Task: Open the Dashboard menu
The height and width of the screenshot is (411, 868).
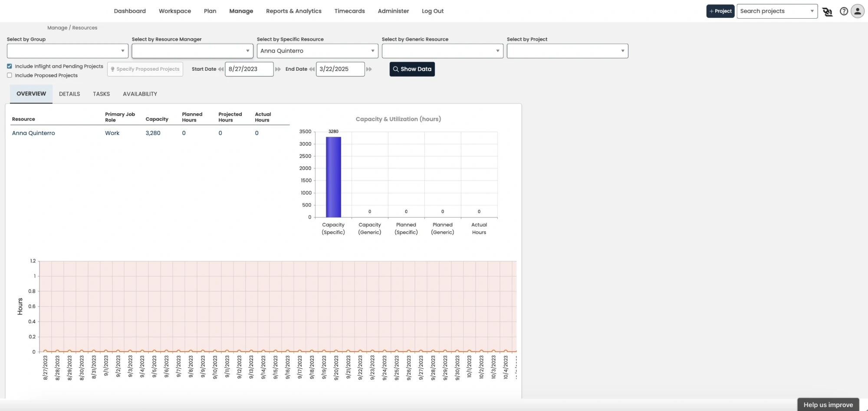Action: pyautogui.click(x=130, y=11)
